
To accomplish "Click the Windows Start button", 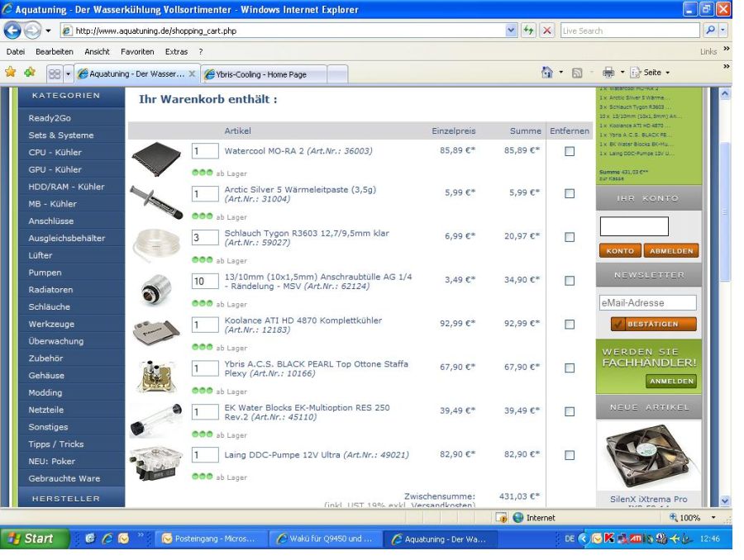I will click(34, 539).
